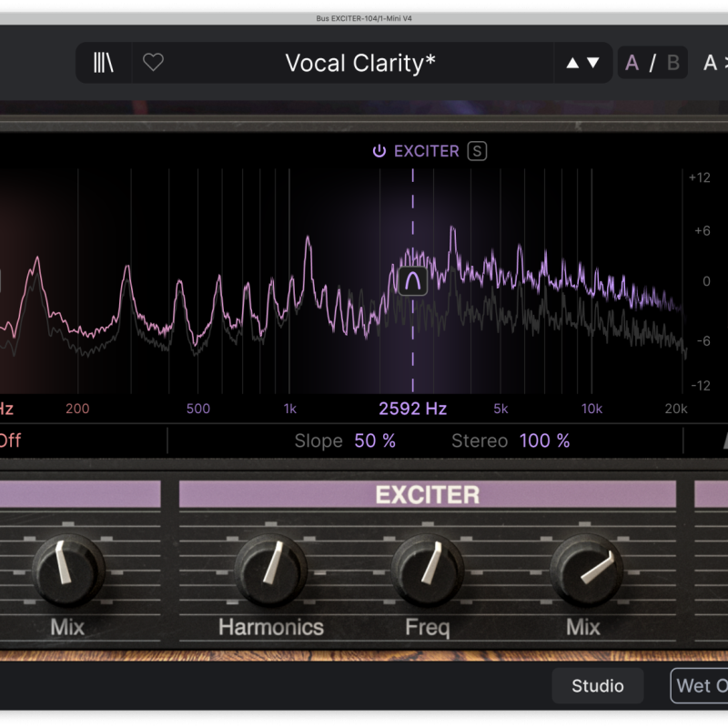Select the next preset with down arrow

[x=593, y=63]
